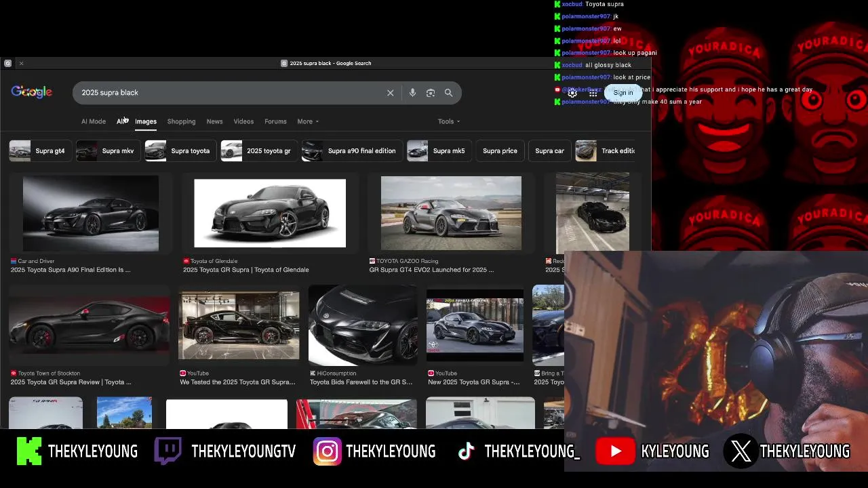This screenshot has height=488, width=868.
Task: Open Toyota of Glendale Supra image
Action: pos(270,213)
